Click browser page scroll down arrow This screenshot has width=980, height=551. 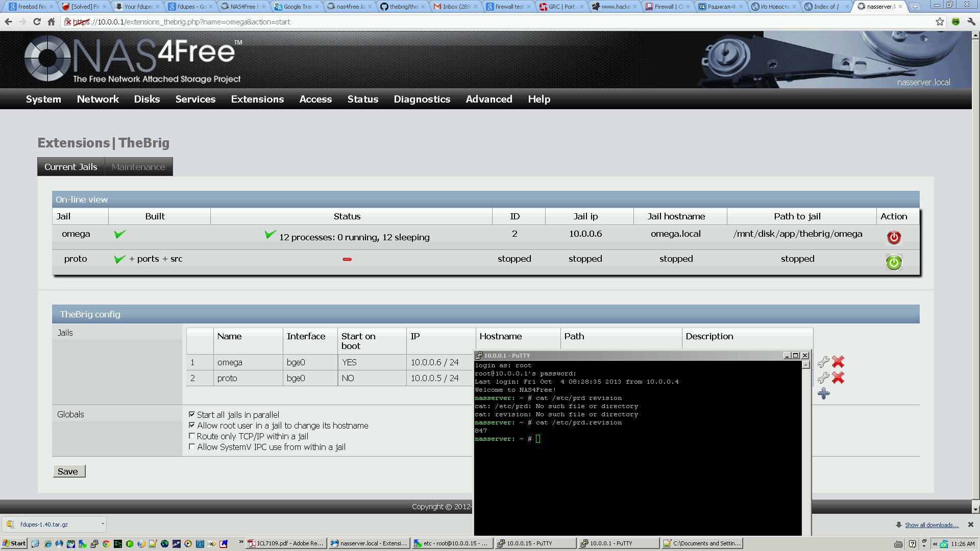tap(975, 509)
